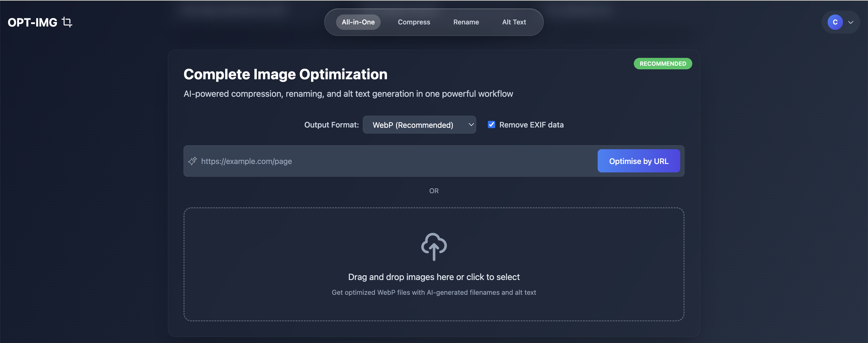Expand the account menu chevron at top right
Viewport: 868px width, 343px height.
[851, 22]
